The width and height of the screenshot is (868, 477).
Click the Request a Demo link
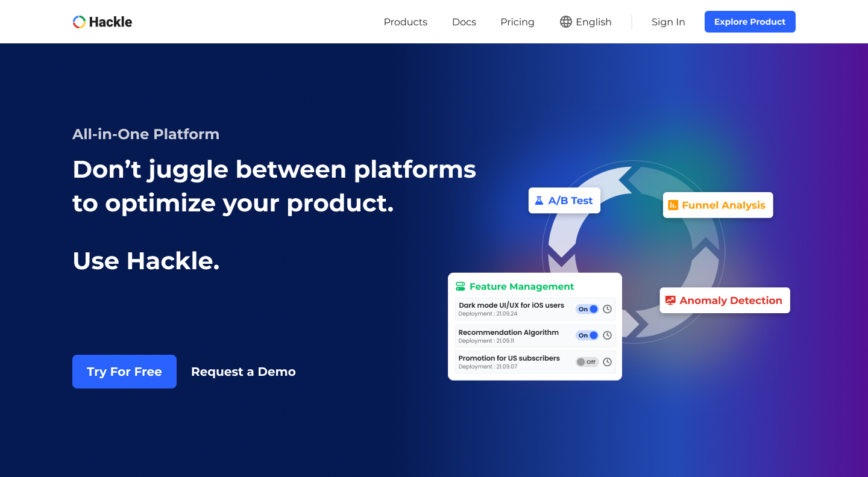(x=244, y=372)
